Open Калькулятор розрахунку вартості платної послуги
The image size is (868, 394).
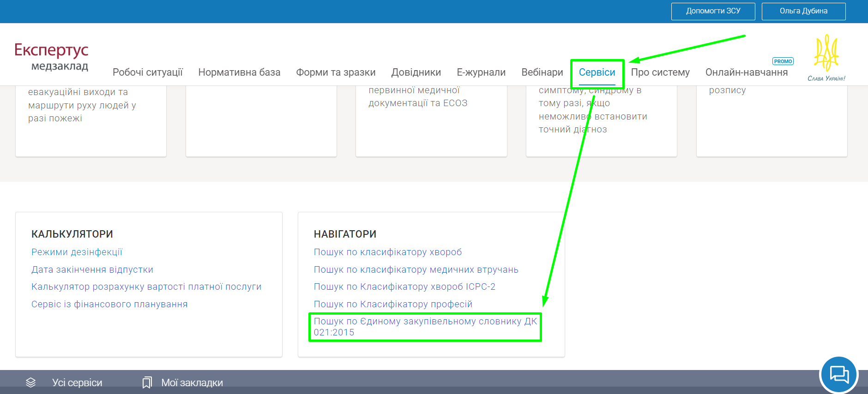click(146, 287)
